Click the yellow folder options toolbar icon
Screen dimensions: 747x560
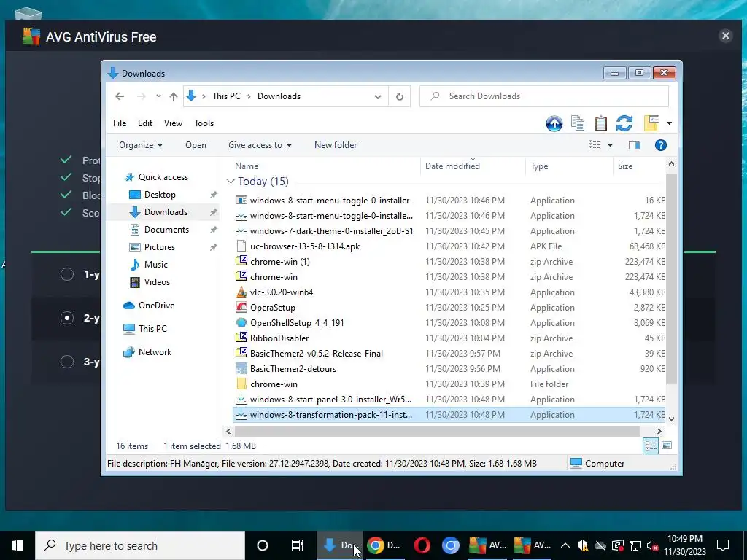tap(651, 123)
